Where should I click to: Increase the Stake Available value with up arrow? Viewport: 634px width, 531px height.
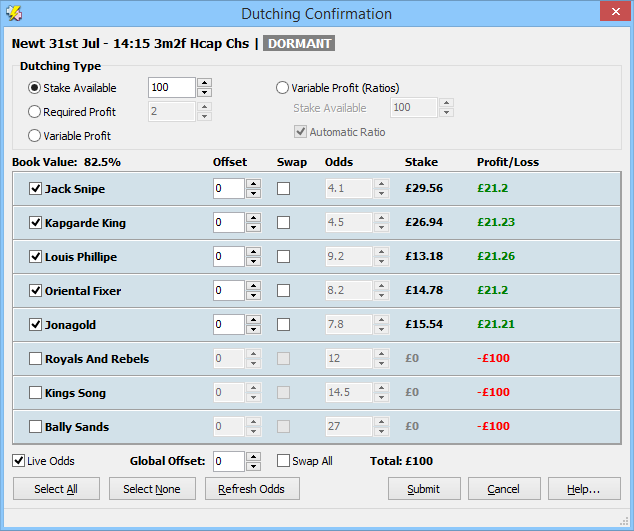[x=204, y=83]
